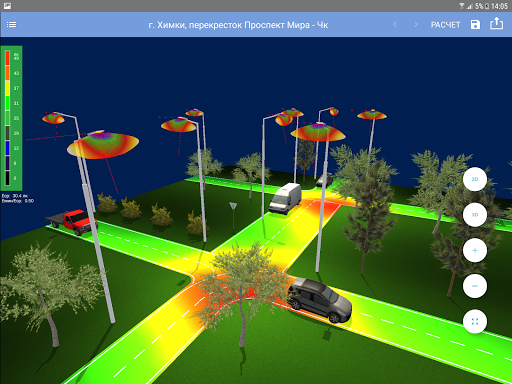512x384 pixels.
Task: Fit scene to screen with fullscreen button
Action: click(475, 321)
